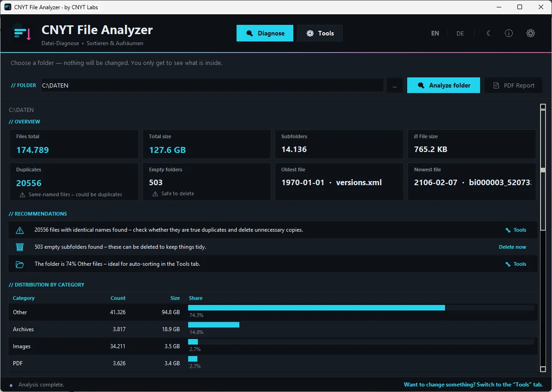
Task: Click the scrollbar up arrow
Action: pyautogui.click(x=543, y=106)
